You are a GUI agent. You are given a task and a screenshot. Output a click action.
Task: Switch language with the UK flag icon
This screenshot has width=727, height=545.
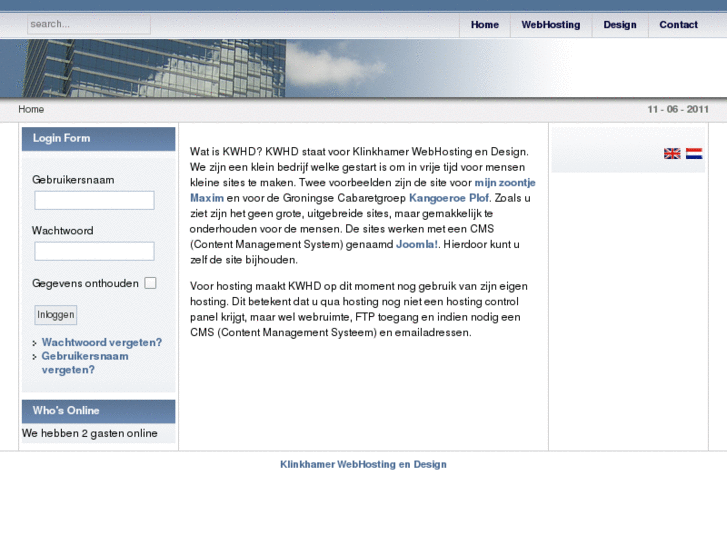672,154
